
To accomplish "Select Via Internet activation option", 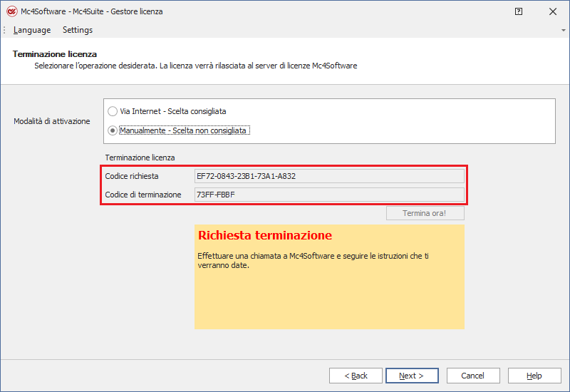I will point(113,111).
